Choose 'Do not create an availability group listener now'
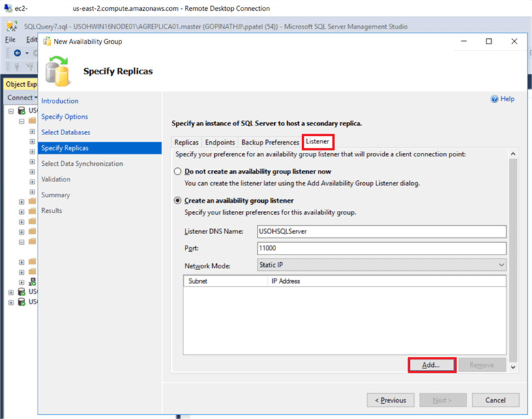The width and height of the screenshot is (532, 419). point(178,171)
